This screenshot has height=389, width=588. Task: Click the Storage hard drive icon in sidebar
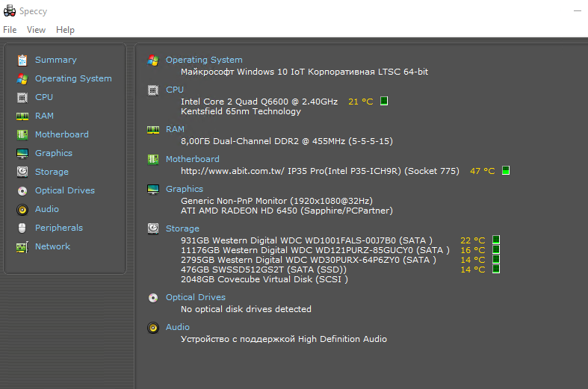tap(22, 172)
